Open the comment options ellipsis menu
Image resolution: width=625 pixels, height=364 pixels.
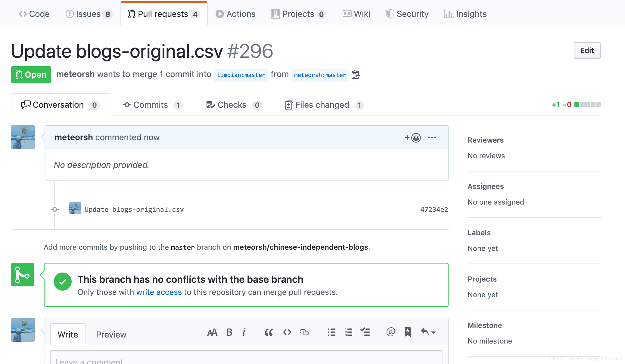(x=432, y=137)
